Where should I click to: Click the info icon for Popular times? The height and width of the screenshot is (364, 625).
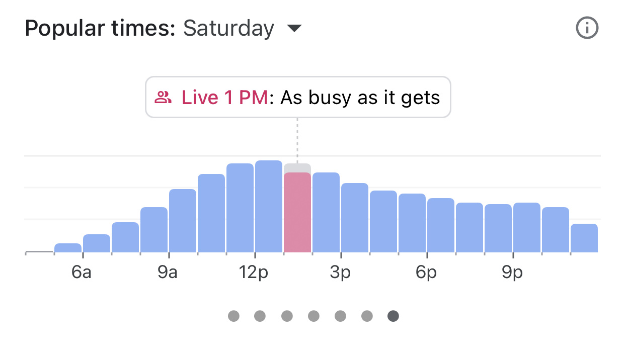587,29
